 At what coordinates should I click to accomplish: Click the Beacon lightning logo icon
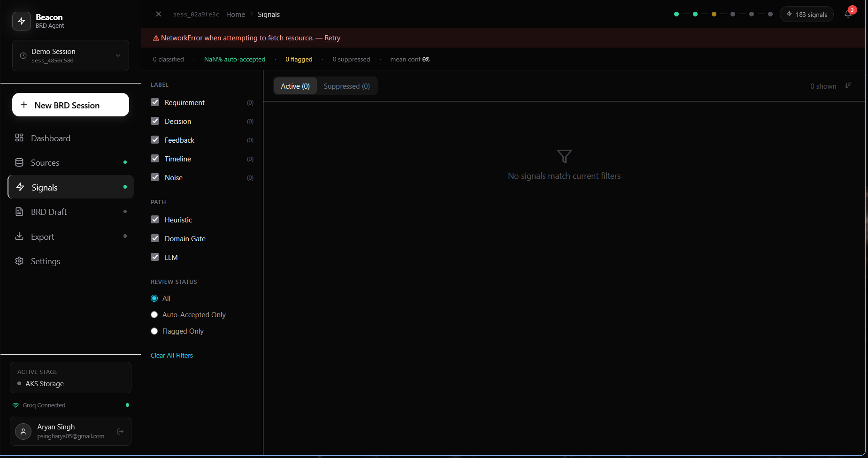(22, 21)
